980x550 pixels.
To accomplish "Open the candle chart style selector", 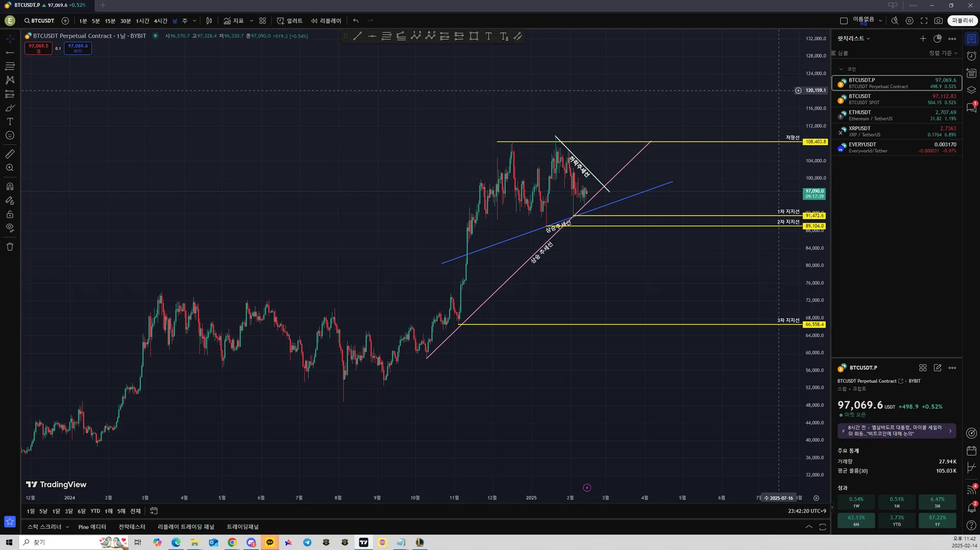I will 209,21.
